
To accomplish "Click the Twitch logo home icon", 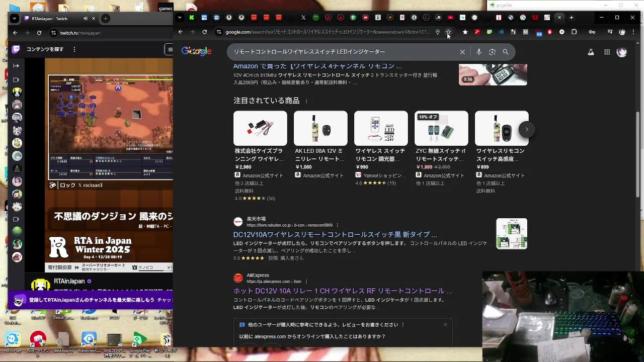I will (16, 49).
